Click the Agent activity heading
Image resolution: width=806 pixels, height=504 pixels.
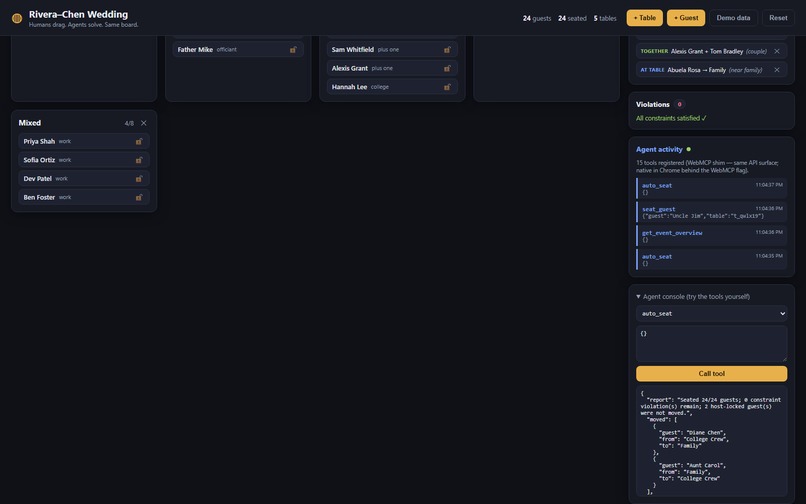click(659, 150)
